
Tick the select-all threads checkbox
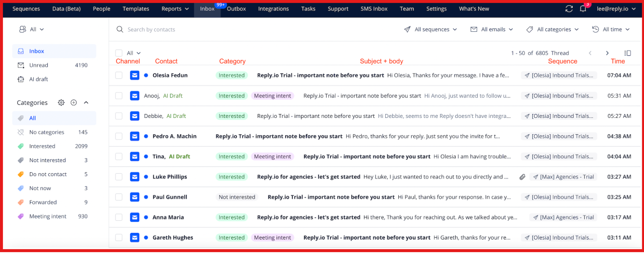tap(118, 53)
